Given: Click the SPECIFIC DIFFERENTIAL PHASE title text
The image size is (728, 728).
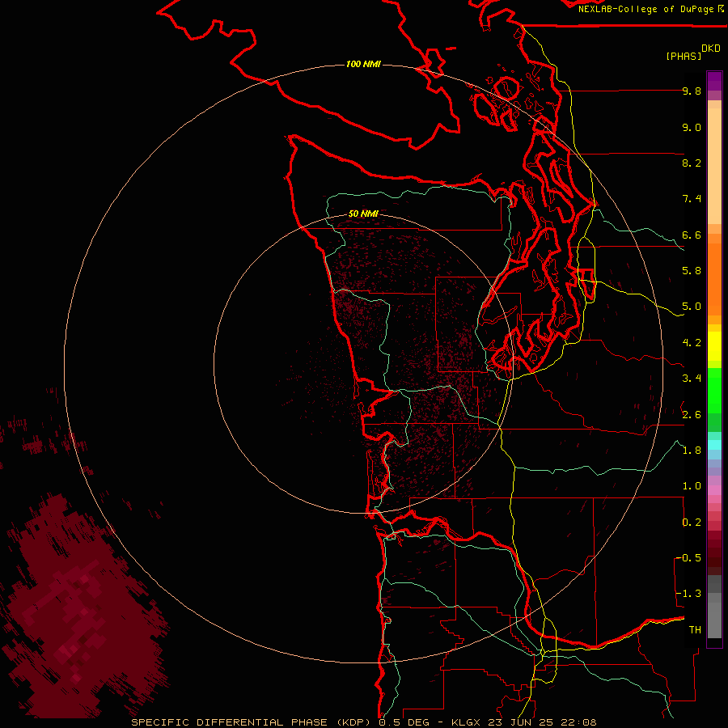Looking at the screenshot, I should [x=231, y=722].
